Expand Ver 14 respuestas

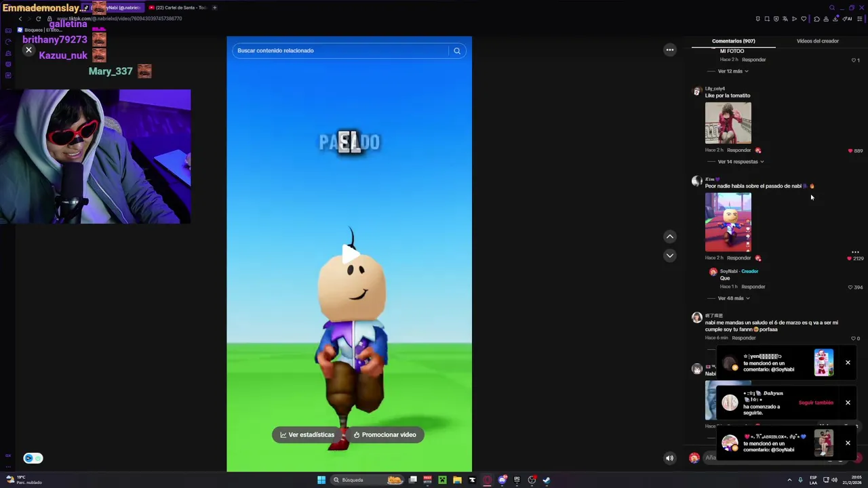pyautogui.click(x=741, y=162)
